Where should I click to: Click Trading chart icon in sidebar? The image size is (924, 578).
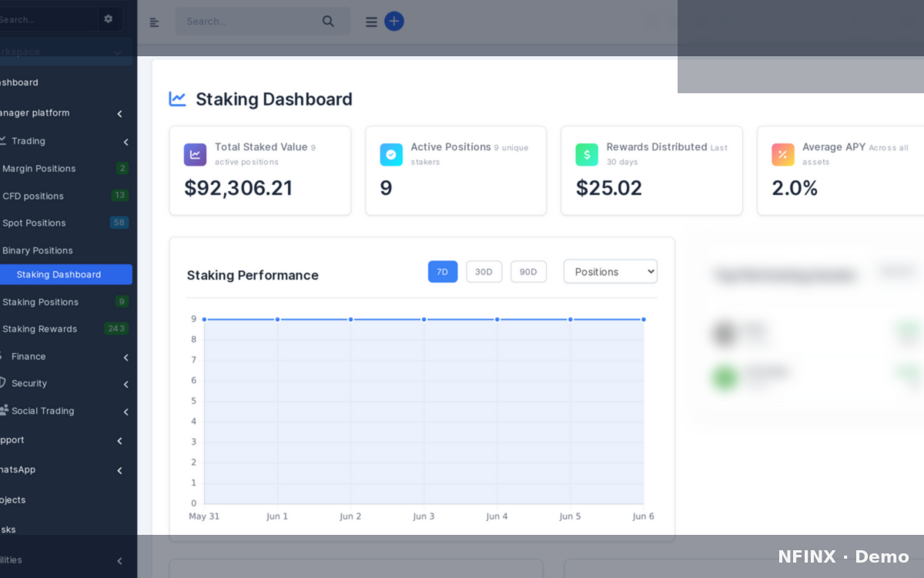pos(3,140)
